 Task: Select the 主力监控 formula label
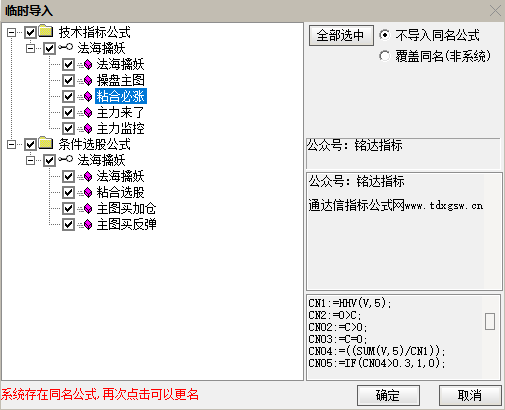pos(121,128)
